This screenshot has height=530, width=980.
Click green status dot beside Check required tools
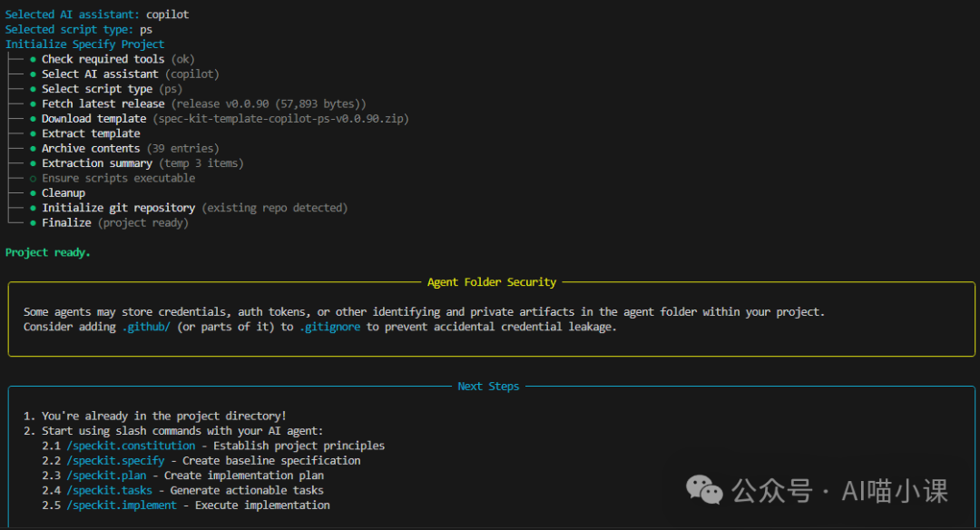[33, 60]
